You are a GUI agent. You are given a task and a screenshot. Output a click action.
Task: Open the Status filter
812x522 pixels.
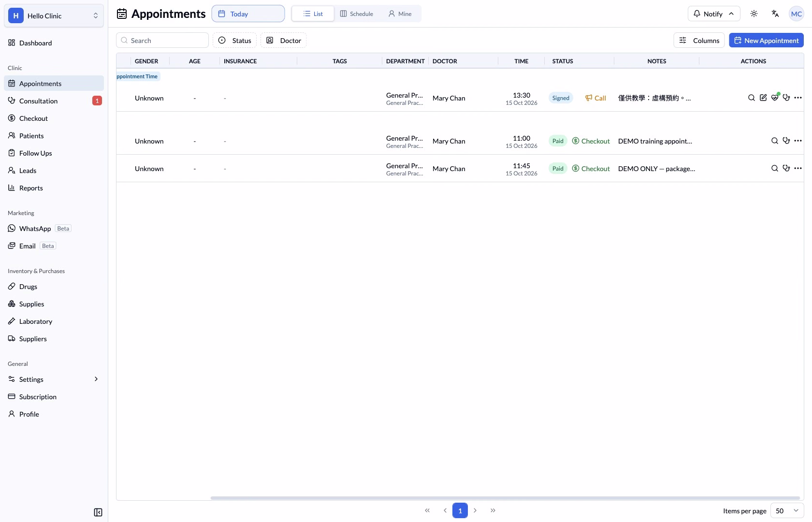tap(234, 40)
